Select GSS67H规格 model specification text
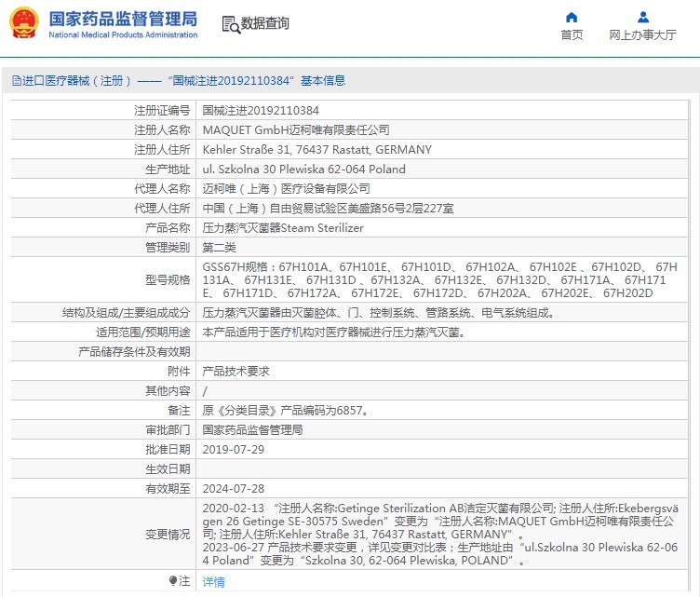Image resolution: width=700 pixels, height=597 pixels. [440, 280]
